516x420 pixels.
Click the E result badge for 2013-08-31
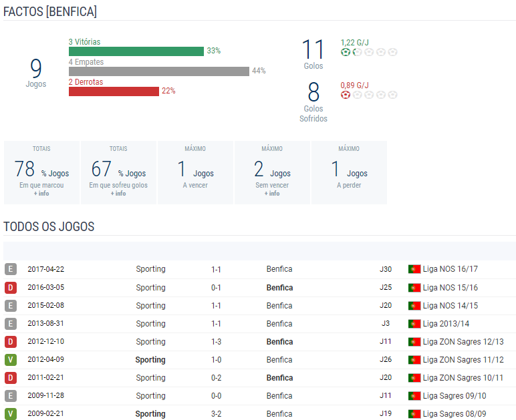click(11, 324)
